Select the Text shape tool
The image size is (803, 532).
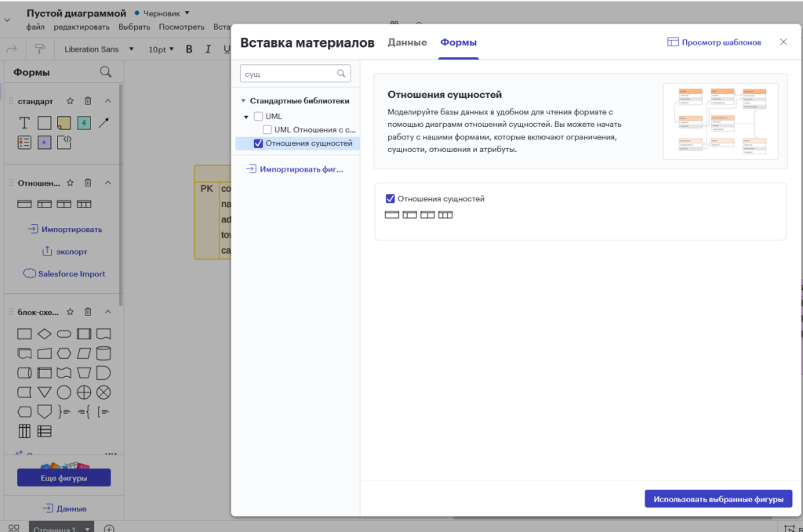coord(24,123)
